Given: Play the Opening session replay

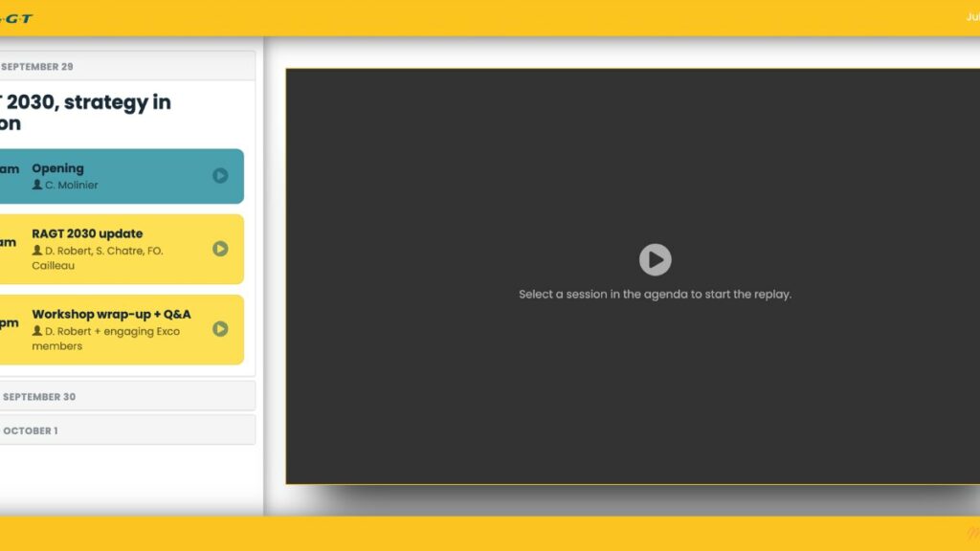Looking at the screenshot, I should 220,176.
